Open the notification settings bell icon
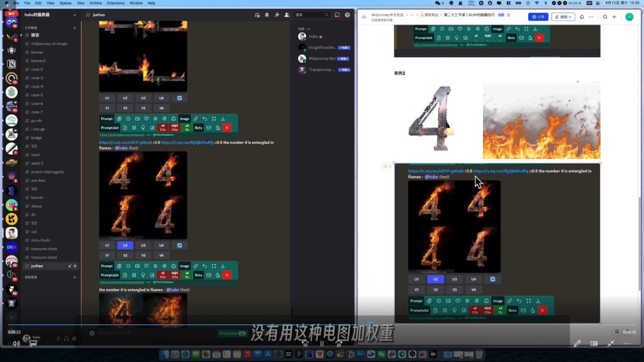The image size is (644, 362). click(267, 14)
